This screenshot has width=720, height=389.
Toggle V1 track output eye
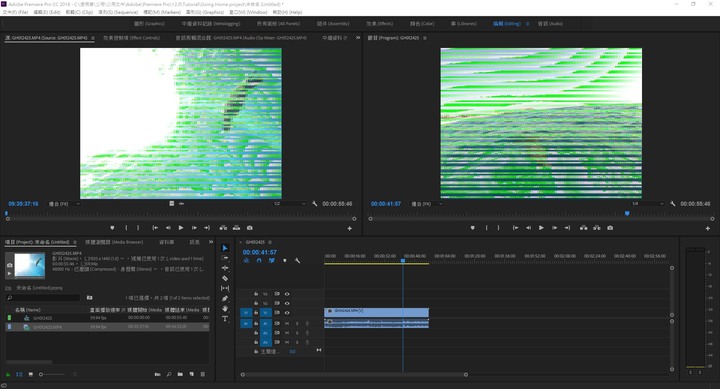(x=287, y=313)
